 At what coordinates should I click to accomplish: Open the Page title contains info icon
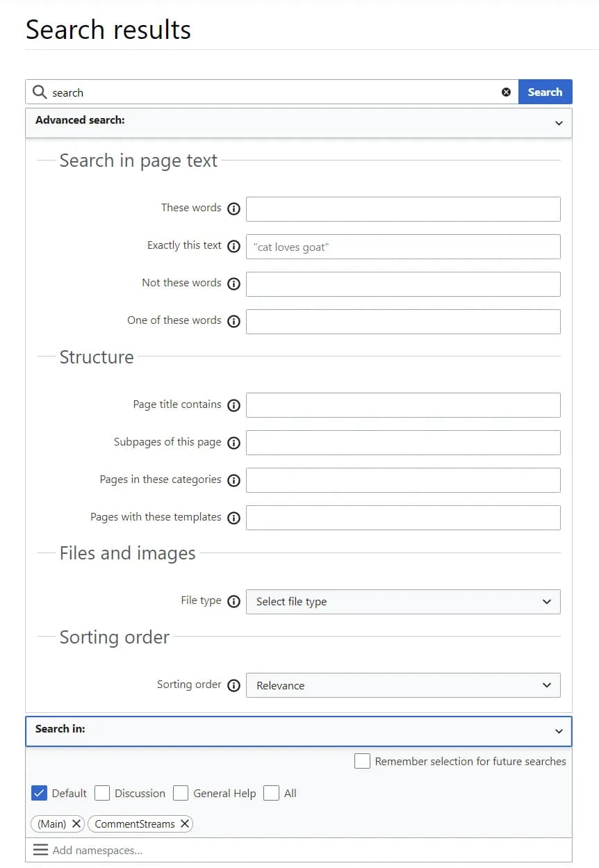click(x=233, y=404)
